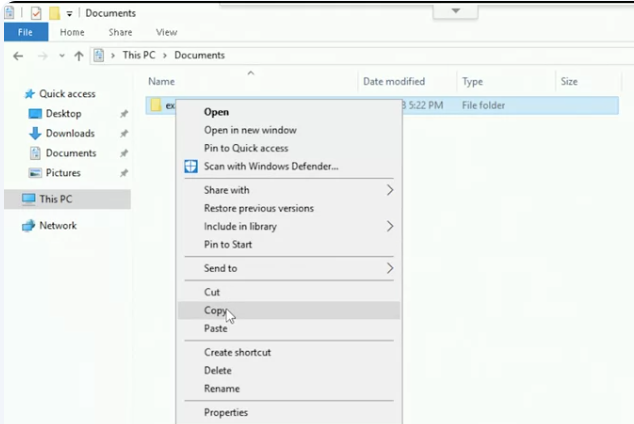Open the Include in library submenu
The image size is (634, 424).
tap(240, 226)
